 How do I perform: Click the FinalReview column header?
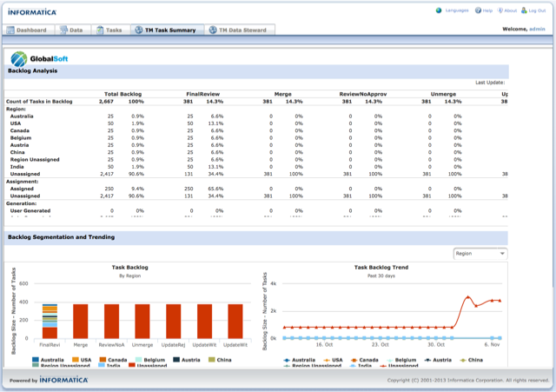(x=202, y=94)
